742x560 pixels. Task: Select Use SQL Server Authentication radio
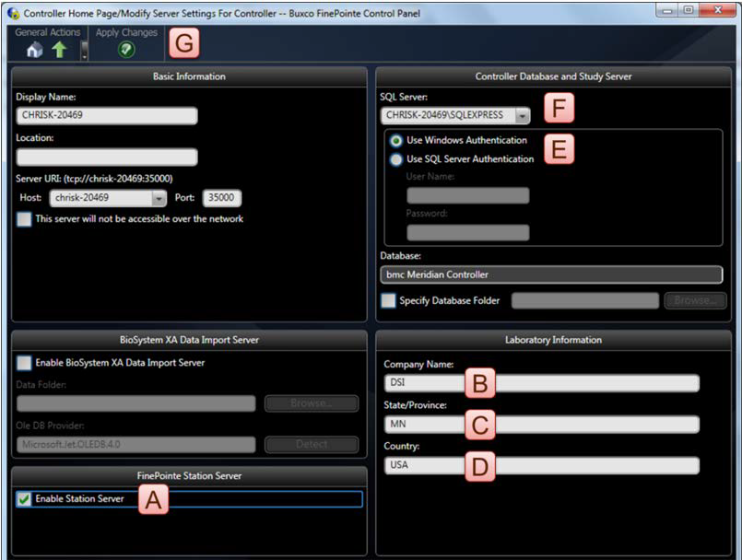(395, 160)
